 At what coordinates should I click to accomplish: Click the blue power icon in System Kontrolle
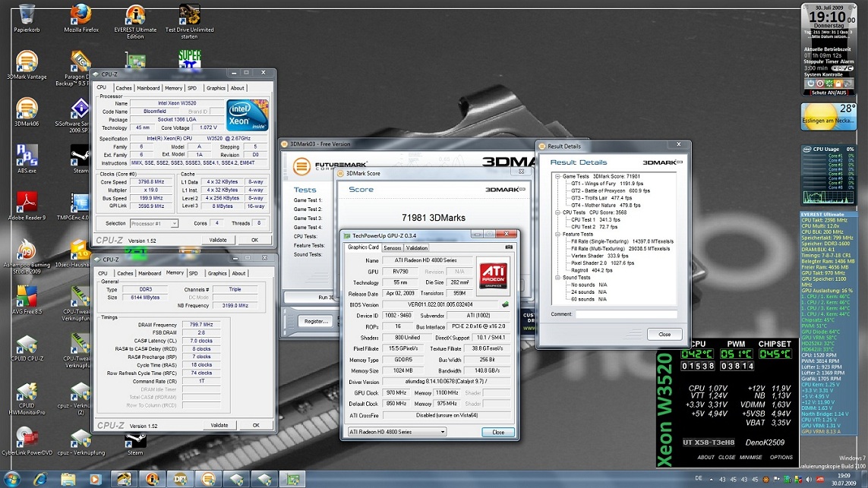tap(810, 83)
